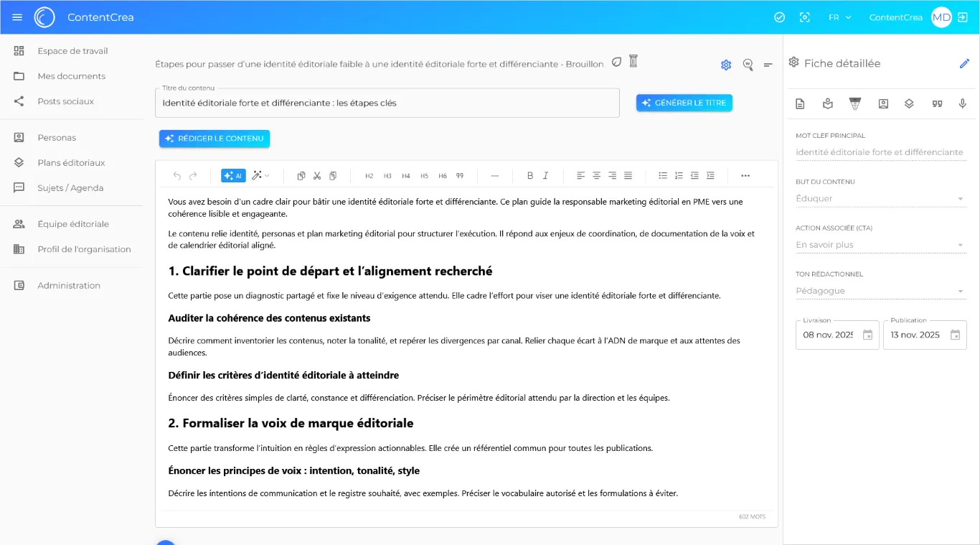Click the pillar icon beside Brouillon

(633, 61)
